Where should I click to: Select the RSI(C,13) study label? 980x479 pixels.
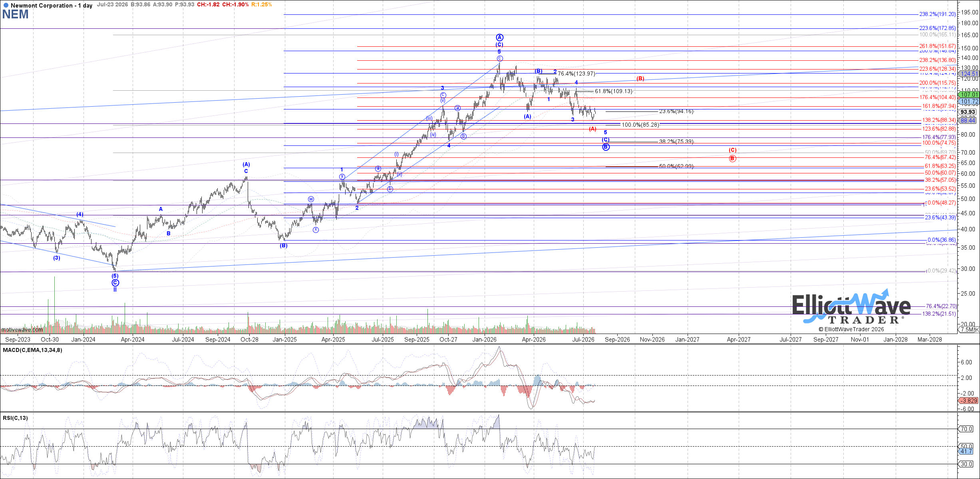(15, 418)
